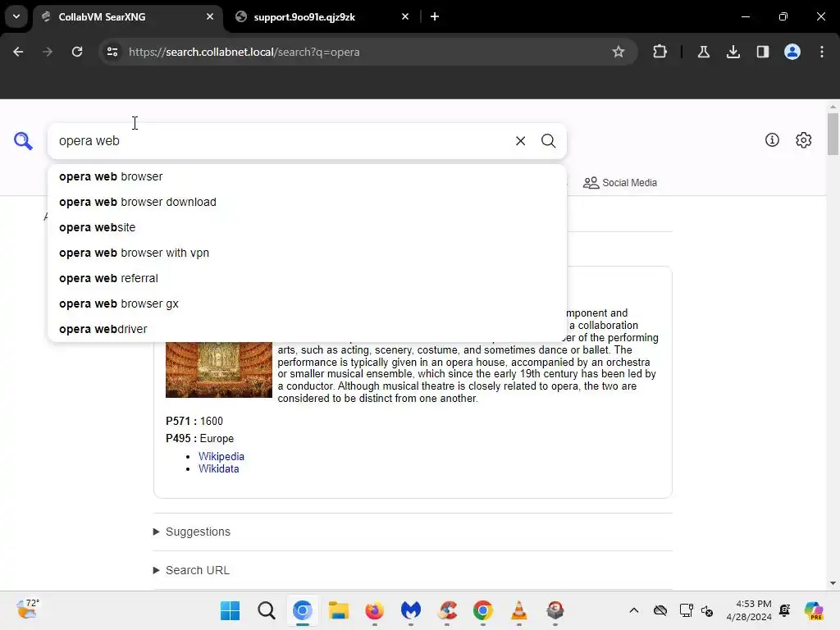Click the opera house thumbnail image
Screen dimensions: 840x630
click(x=218, y=370)
